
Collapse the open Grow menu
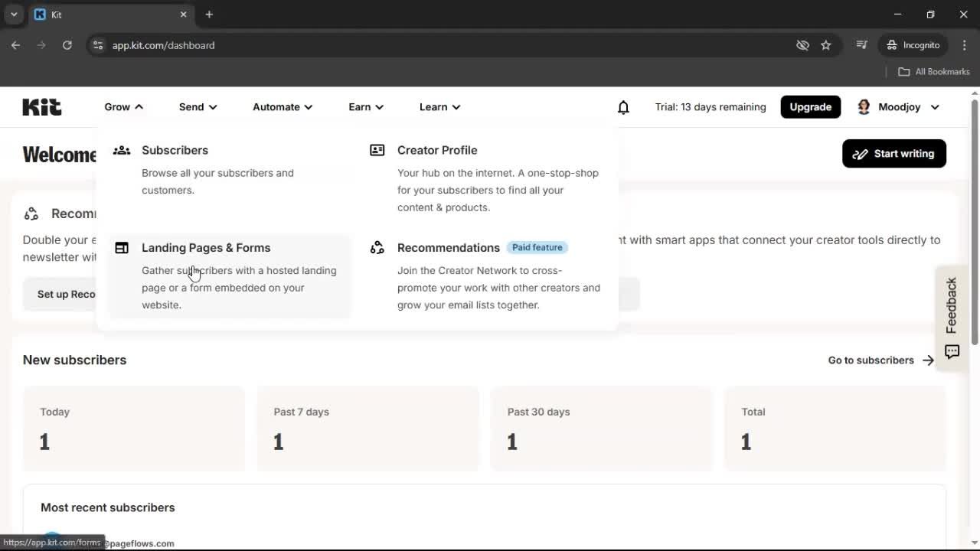[122, 107]
